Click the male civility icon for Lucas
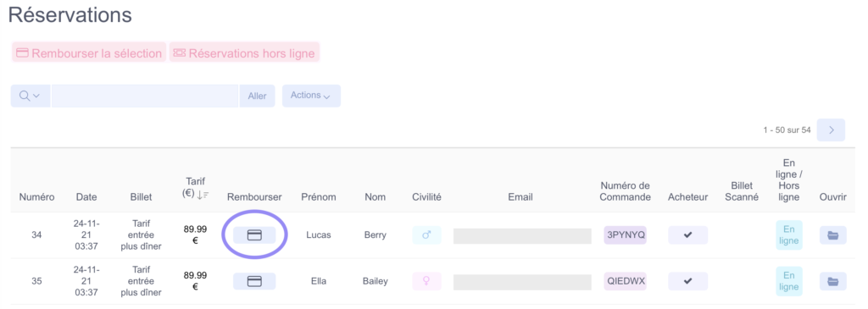 click(x=426, y=235)
